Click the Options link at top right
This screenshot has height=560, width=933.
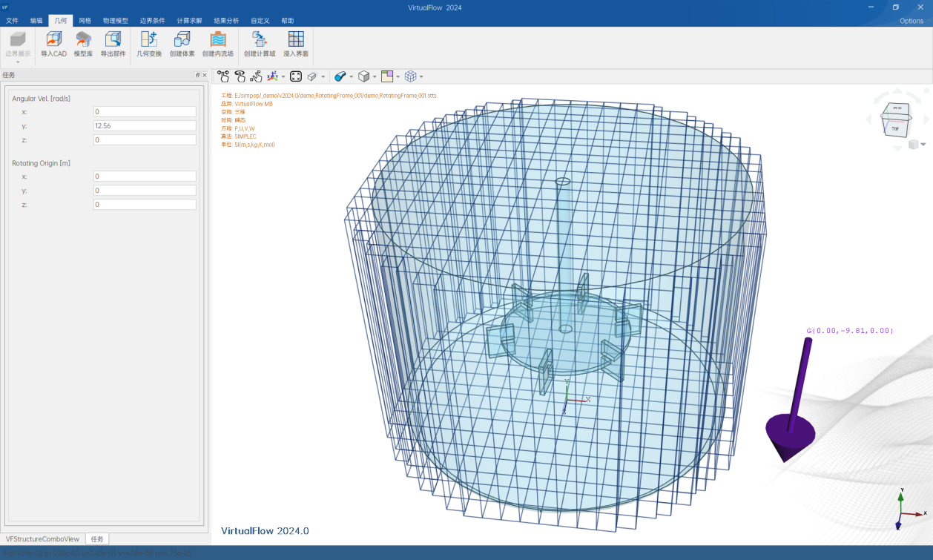911,21
